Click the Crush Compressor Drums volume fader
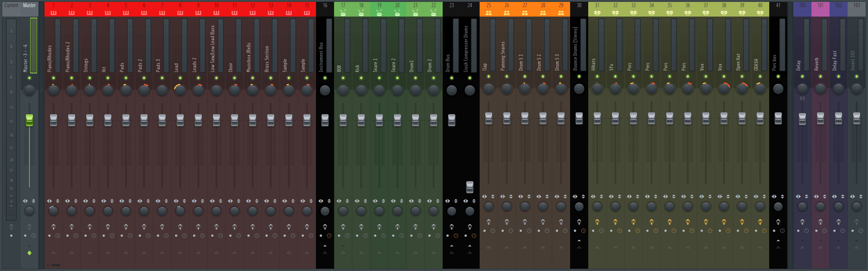 coord(469,187)
